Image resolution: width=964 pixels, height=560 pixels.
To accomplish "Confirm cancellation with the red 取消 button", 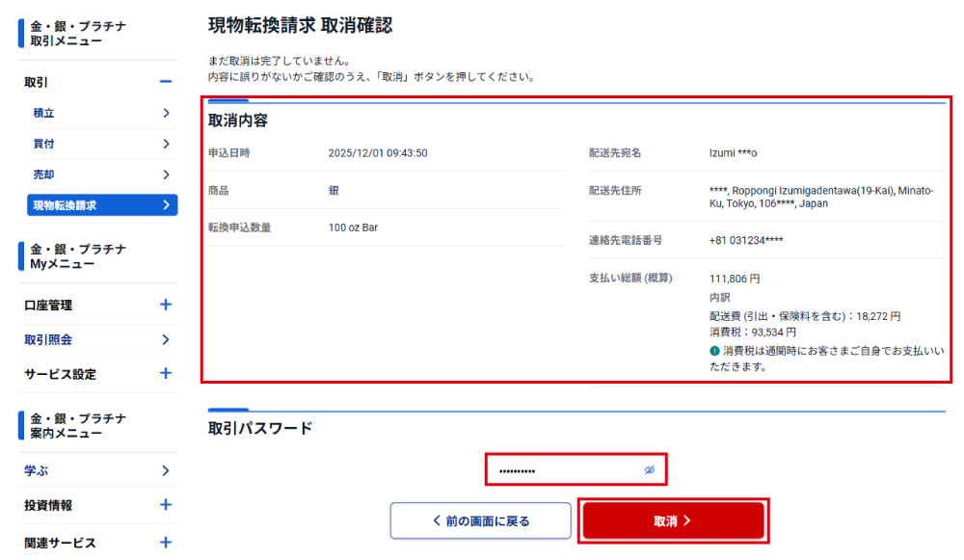I will click(x=673, y=520).
